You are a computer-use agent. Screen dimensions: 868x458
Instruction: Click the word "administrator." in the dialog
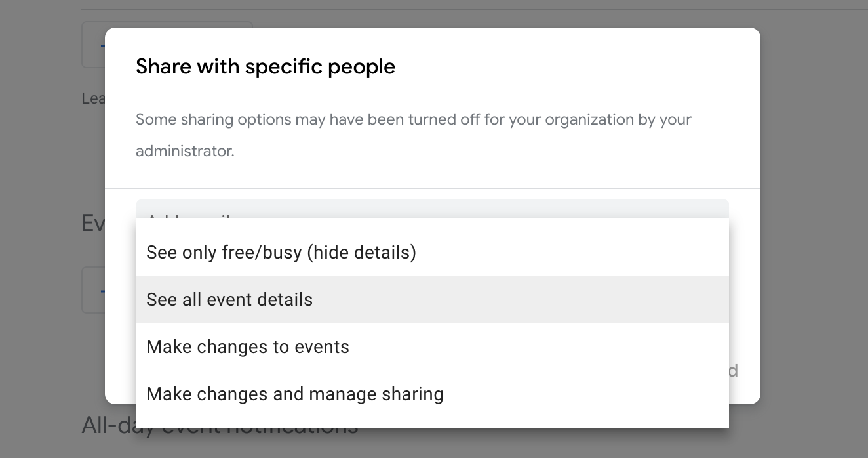tap(185, 151)
